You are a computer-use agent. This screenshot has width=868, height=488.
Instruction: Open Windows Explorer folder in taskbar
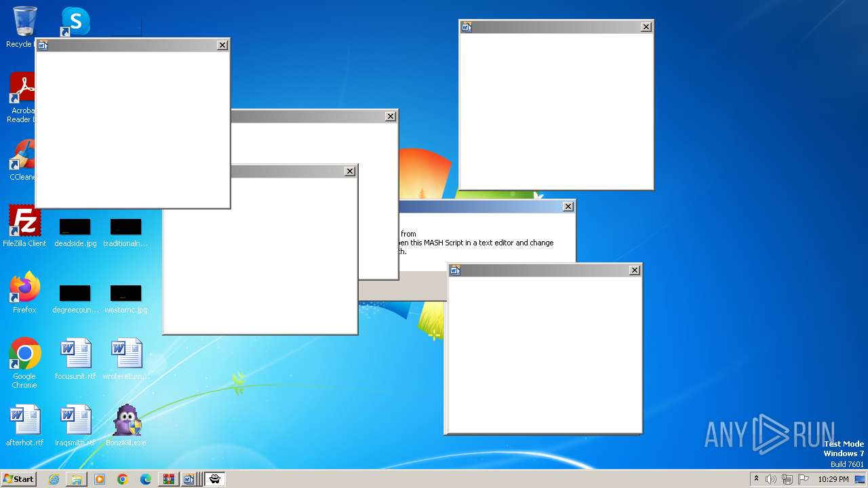click(77, 479)
